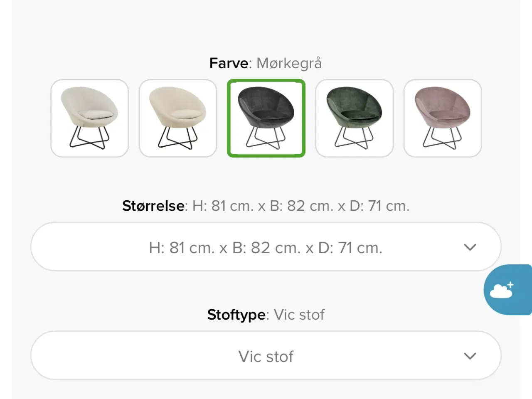Click the dimensions text beside the Størrelse label
Screen dimensions: 532x399
pyautogui.click(x=301, y=206)
